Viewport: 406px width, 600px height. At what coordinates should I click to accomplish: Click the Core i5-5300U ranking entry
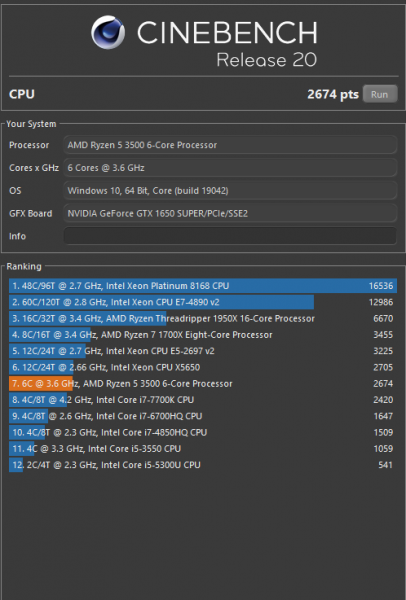click(x=203, y=465)
